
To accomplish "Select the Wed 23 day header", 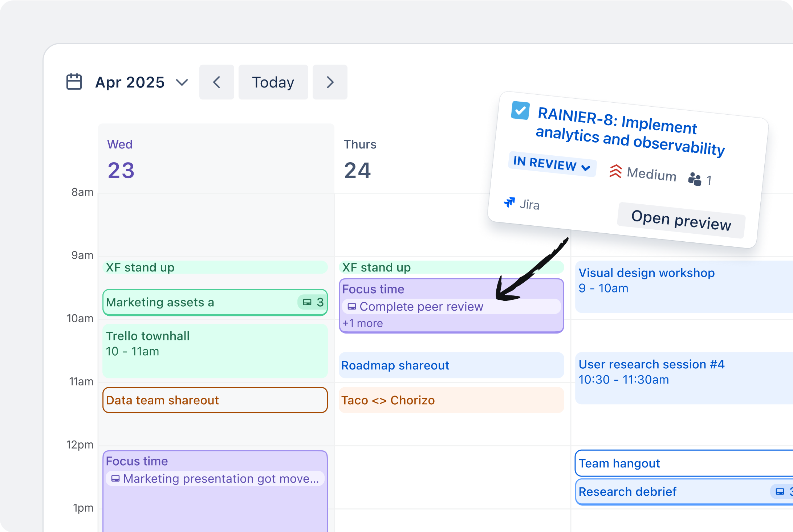I will click(x=216, y=159).
